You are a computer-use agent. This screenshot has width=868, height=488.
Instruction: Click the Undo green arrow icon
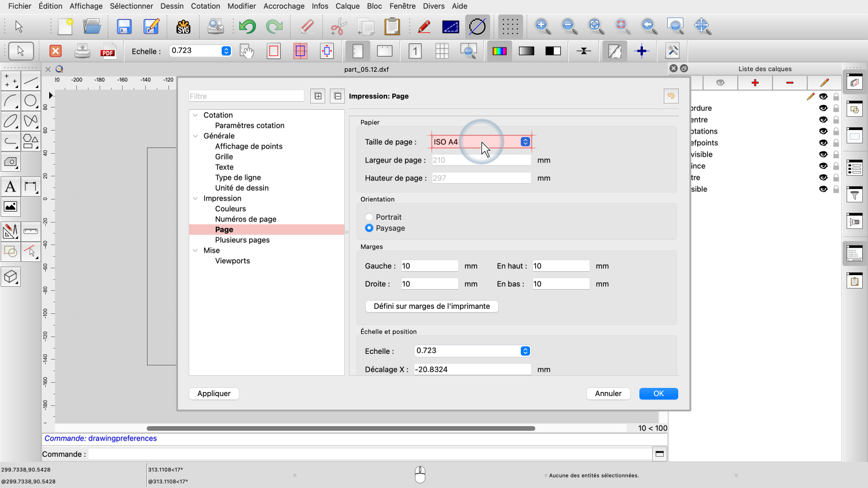(247, 27)
